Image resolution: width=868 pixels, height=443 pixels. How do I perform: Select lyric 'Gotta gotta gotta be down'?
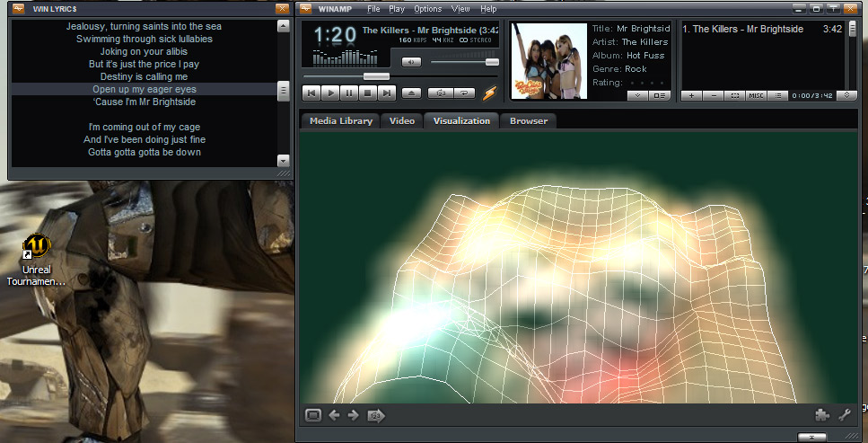145,152
